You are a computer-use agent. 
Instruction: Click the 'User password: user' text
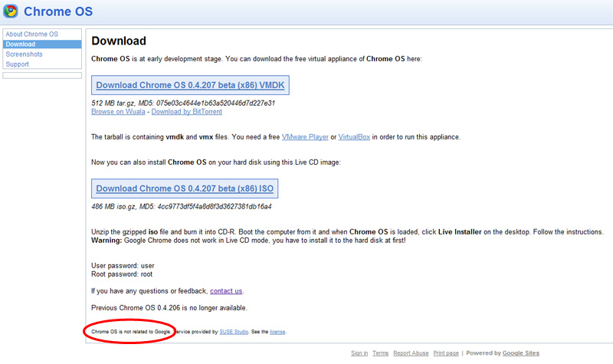tap(123, 266)
